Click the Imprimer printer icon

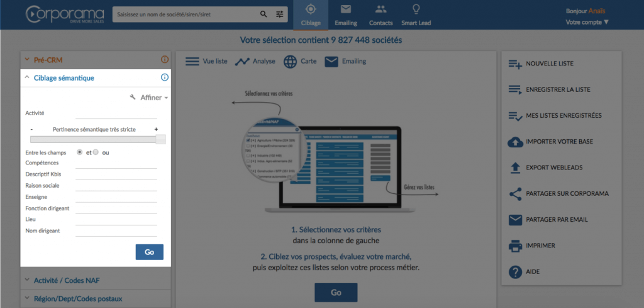point(515,246)
